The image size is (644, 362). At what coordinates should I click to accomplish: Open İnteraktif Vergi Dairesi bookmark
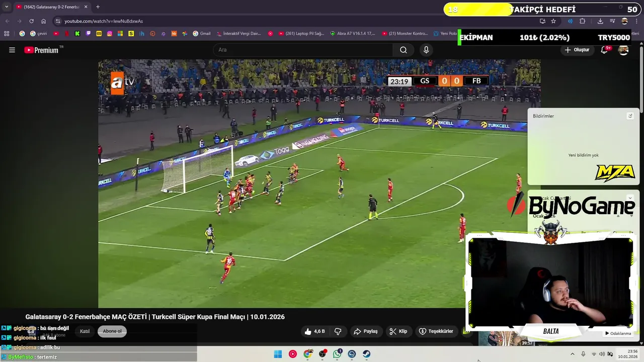(x=238, y=34)
